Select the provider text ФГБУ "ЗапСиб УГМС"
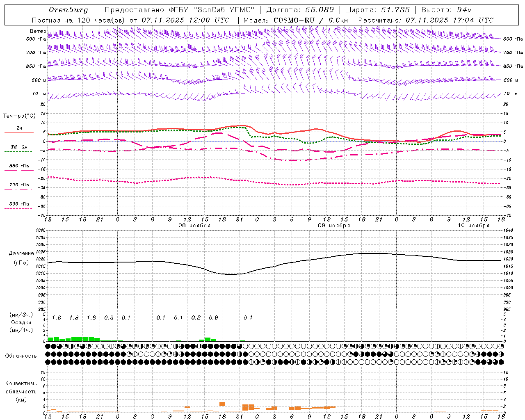Screen dimensions: 525x420 (x=212, y=10)
